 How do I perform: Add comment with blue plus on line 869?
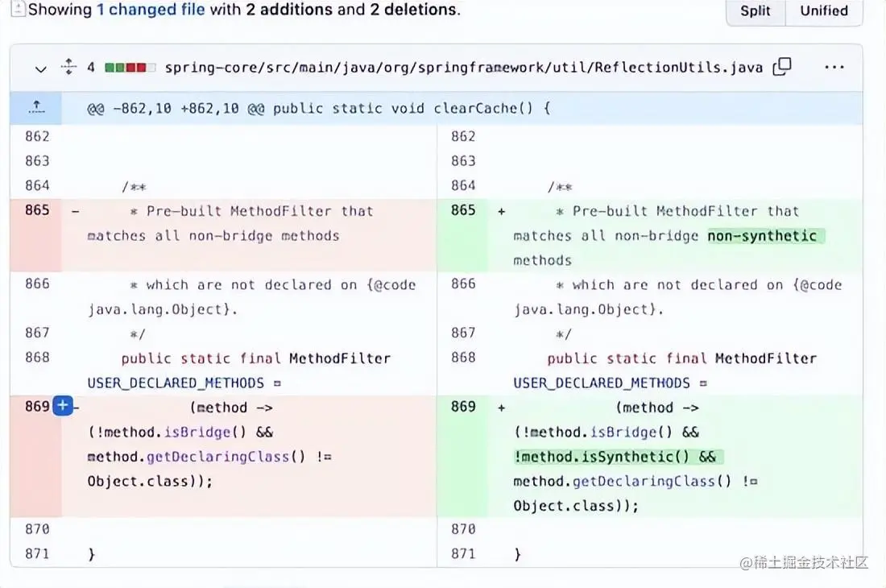63,405
